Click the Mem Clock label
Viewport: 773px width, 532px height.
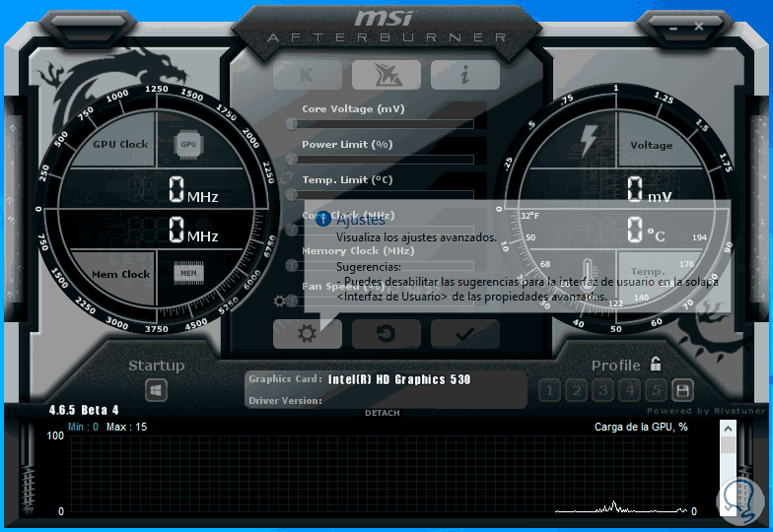[x=120, y=274]
